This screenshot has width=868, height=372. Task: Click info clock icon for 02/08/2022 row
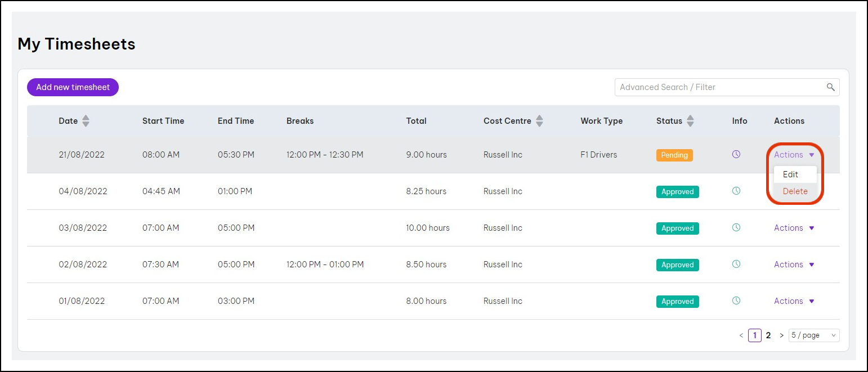tap(736, 264)
